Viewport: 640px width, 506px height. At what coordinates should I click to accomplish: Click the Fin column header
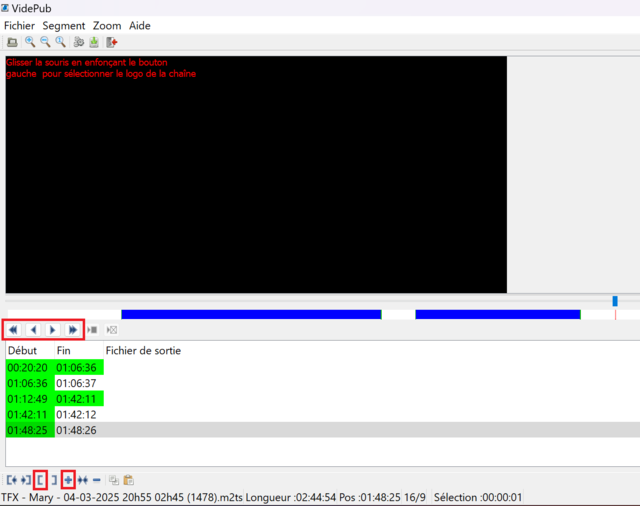point(79,351)
